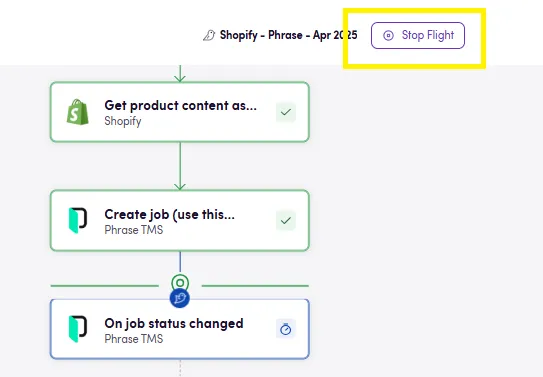Click the green arrow entering the Shopify step
The image size is (543, 377).
click(180, 73)
